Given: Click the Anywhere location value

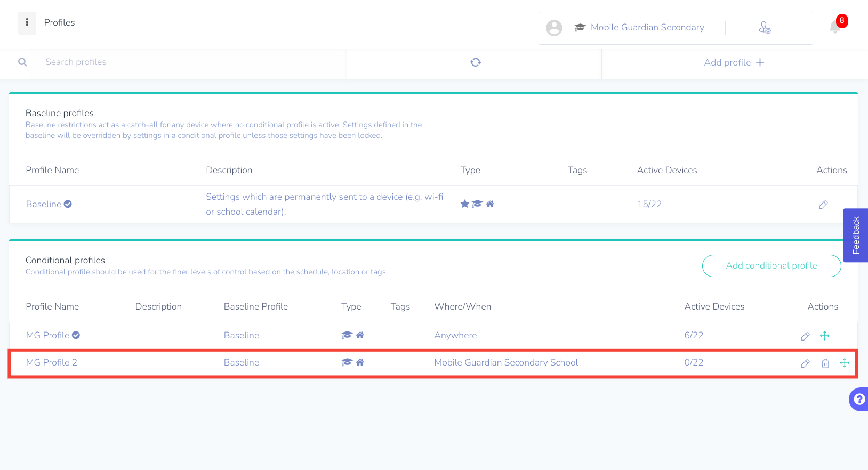Looking at the screenshot, I should [455, 335].
